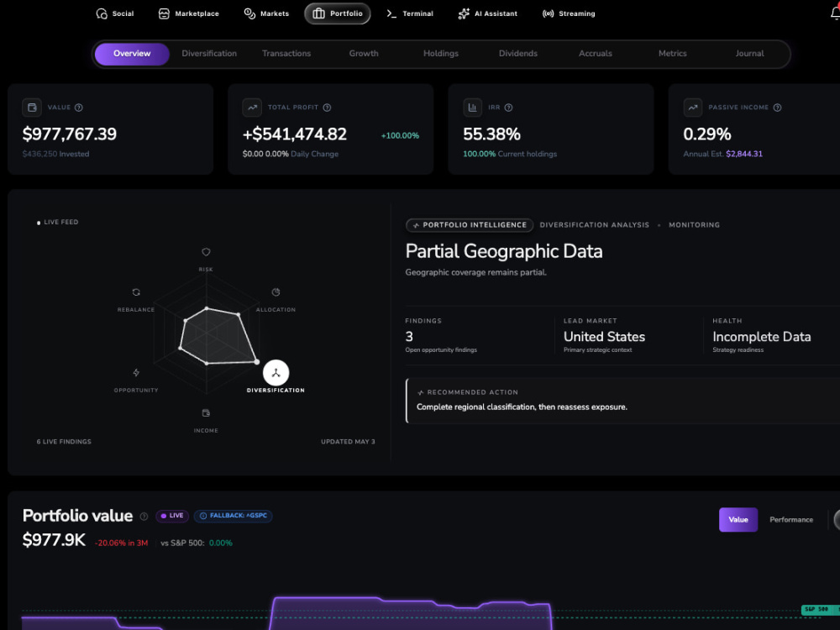Click the trend icon on Passive Income card

pyautogui.click(x=693, y=108)
